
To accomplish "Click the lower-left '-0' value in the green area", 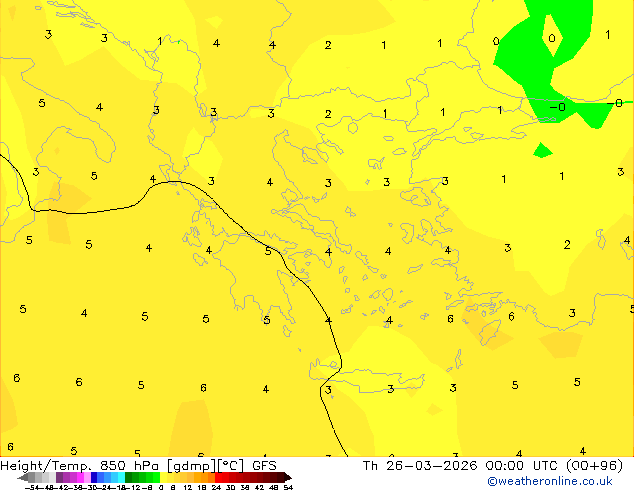I will tap(558, 107).
